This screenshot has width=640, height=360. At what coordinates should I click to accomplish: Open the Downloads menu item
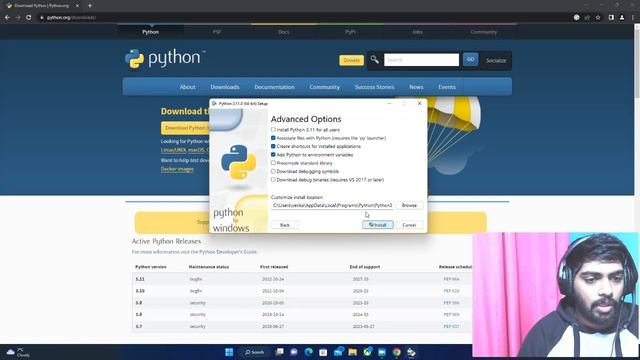(x=225, y=87)
